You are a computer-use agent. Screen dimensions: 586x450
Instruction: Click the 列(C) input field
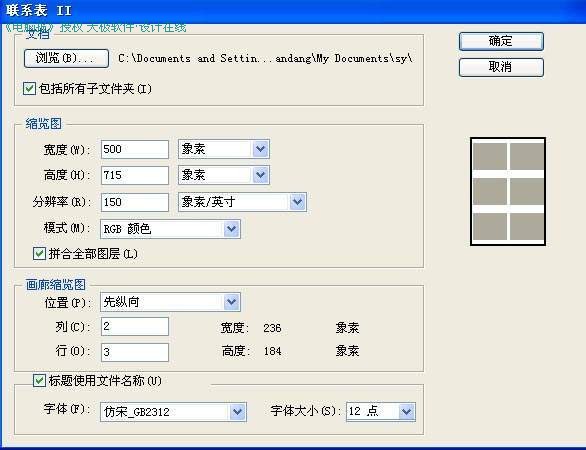pos(135,326)
